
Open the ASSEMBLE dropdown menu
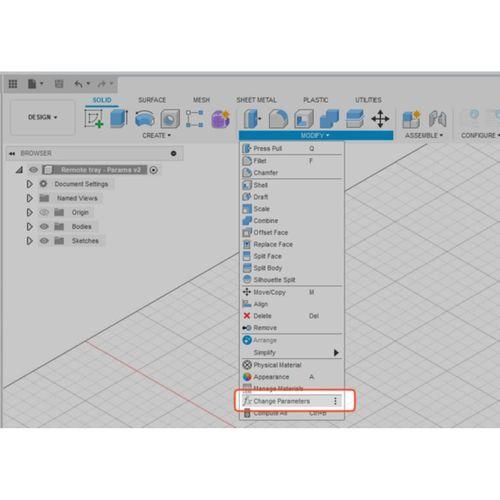click(x=424, y=135)
